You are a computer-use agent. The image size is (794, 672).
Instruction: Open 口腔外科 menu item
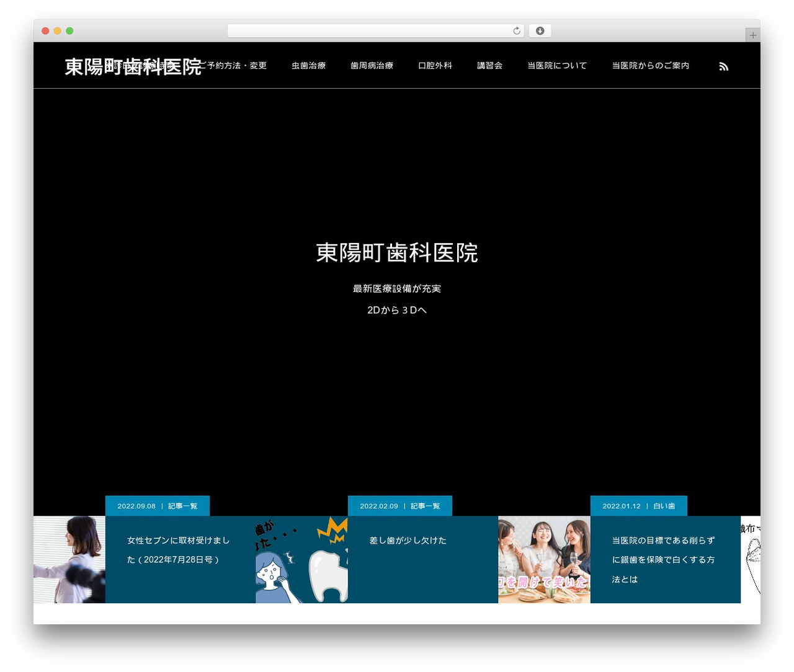435,66
